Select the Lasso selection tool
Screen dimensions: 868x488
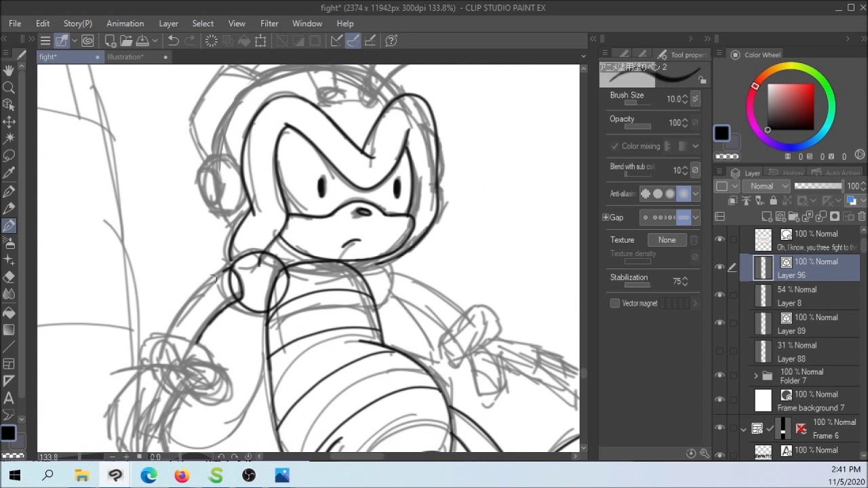click(x=9, y=156)
